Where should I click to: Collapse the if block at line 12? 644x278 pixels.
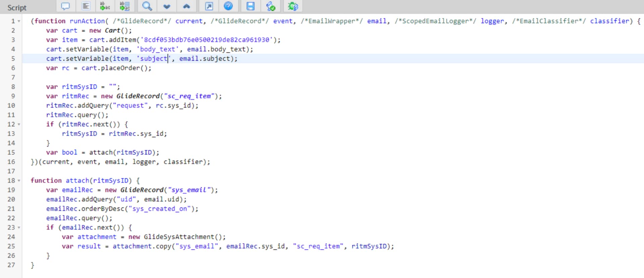19,124
